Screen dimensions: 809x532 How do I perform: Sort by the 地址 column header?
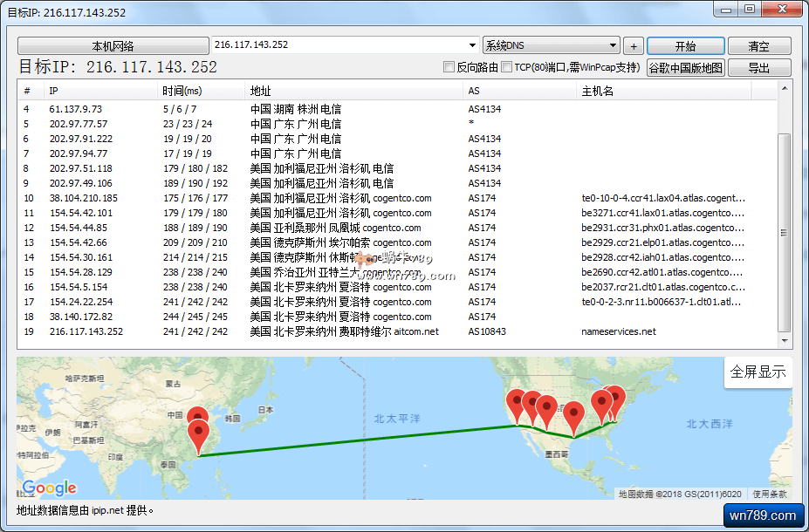coord(354,92)
